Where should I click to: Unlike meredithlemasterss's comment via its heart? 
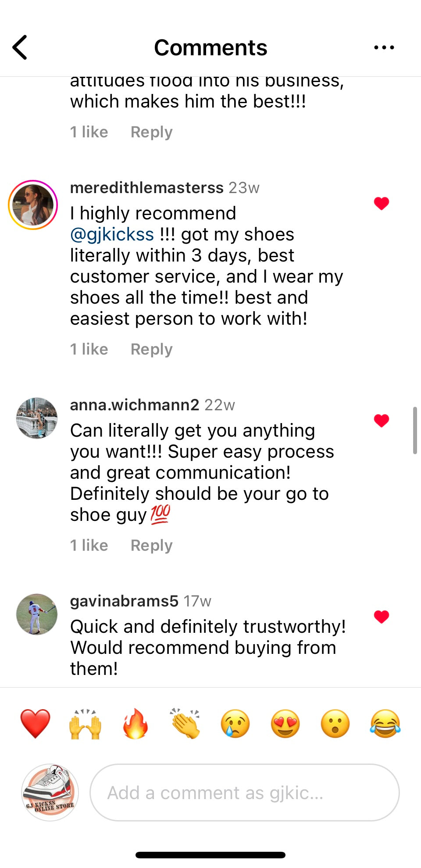(382, 203)
